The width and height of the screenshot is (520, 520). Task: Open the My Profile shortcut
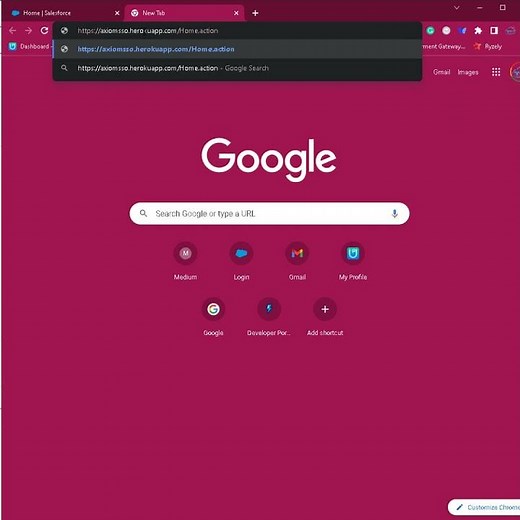point(353,261)
